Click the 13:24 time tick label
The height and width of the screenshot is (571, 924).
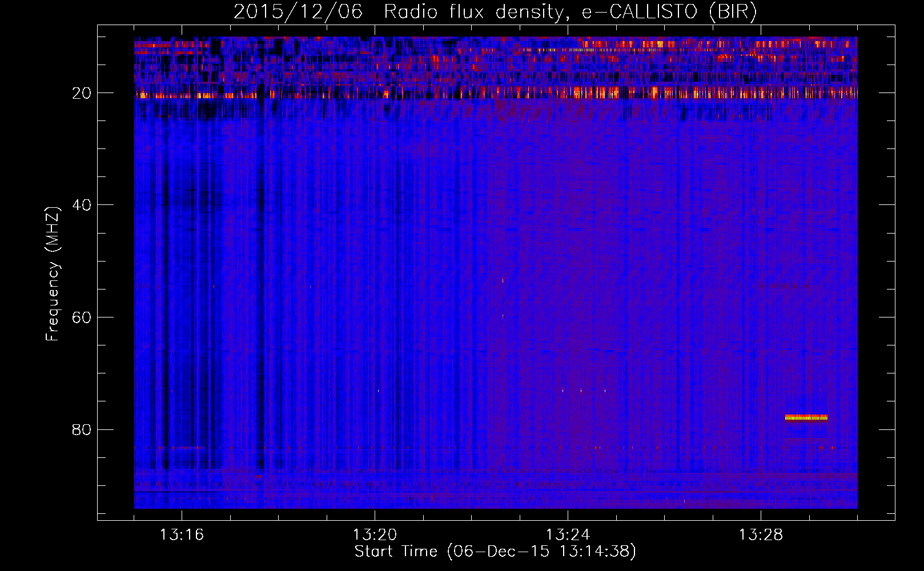(568, 534)
